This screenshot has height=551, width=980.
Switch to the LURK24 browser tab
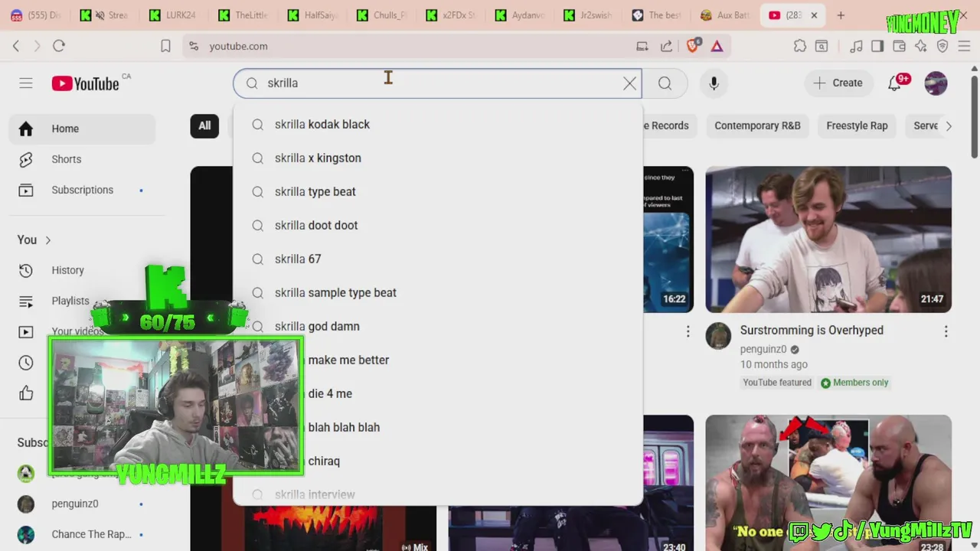tap(173, 15)
